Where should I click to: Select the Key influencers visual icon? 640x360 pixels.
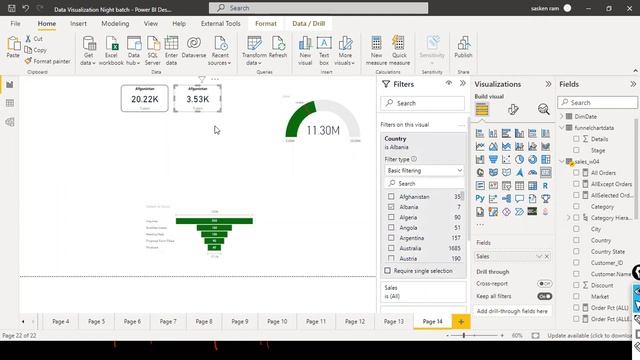tap(493, 199)
